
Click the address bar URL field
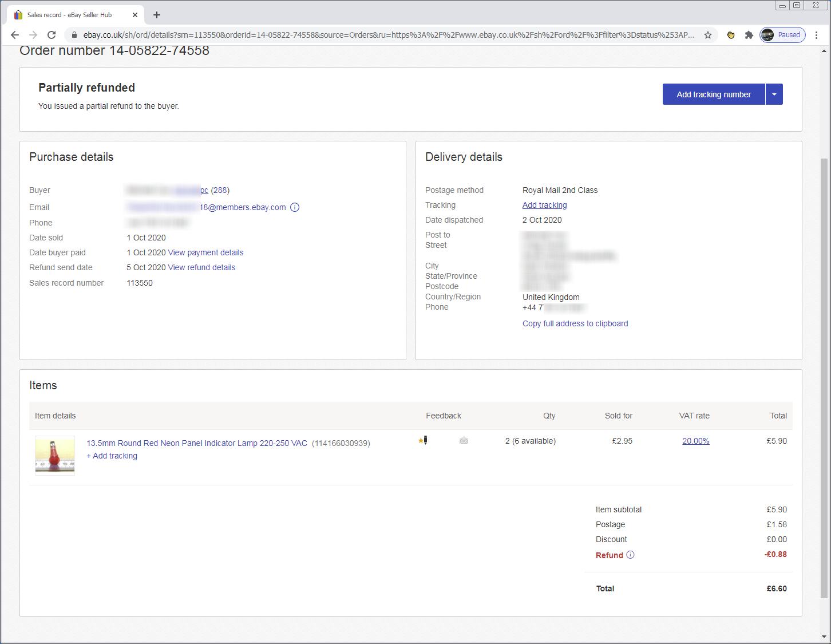coord(343,34)
